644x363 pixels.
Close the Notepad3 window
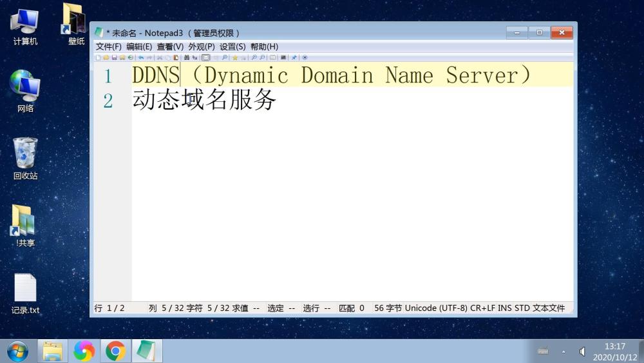click(x=562, y=32)
